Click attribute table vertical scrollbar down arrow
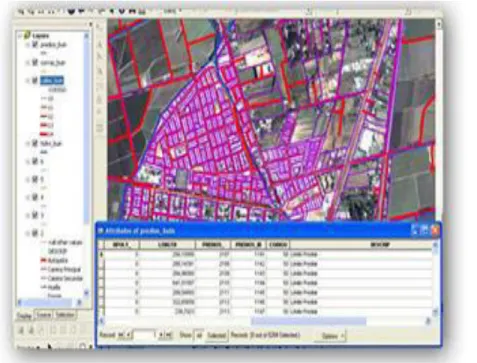The image size is (477, 363). click(x=435, y=311)
